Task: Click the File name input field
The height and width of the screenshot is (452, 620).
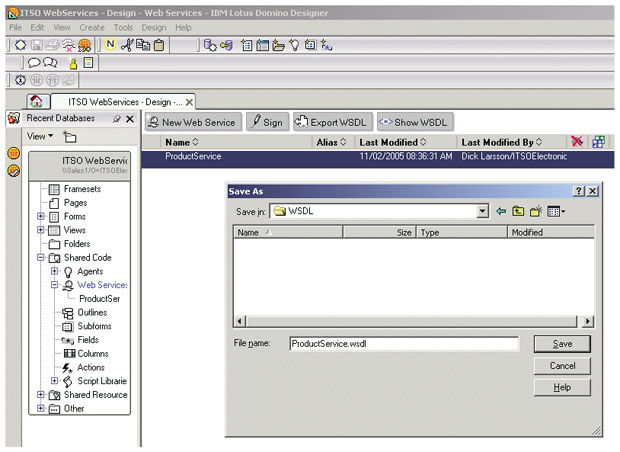Action: tap(404, 343)
